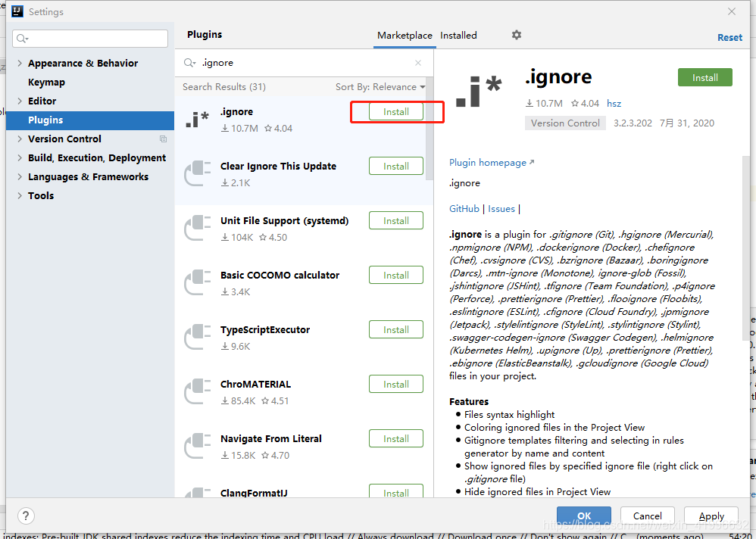
Task: Click the TypeScriptExecutor plugin icon
Action: click(x=198, y=337)
